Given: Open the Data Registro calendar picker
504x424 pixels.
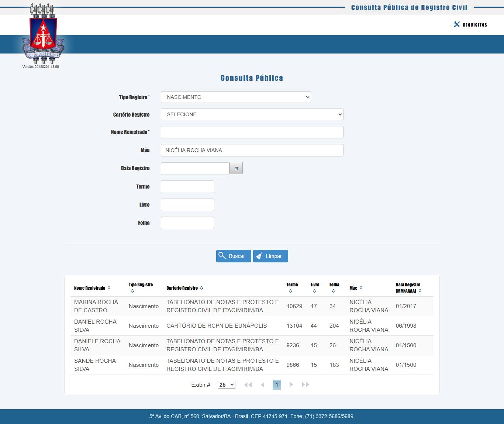Looking at the screenshot, I should pos(236,168).
